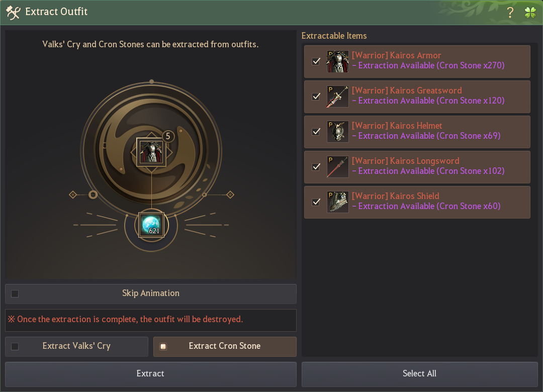Uncheck the Kairos Helmet checkbox
Screen dimensions: 543x392
(x=316, y=132)
